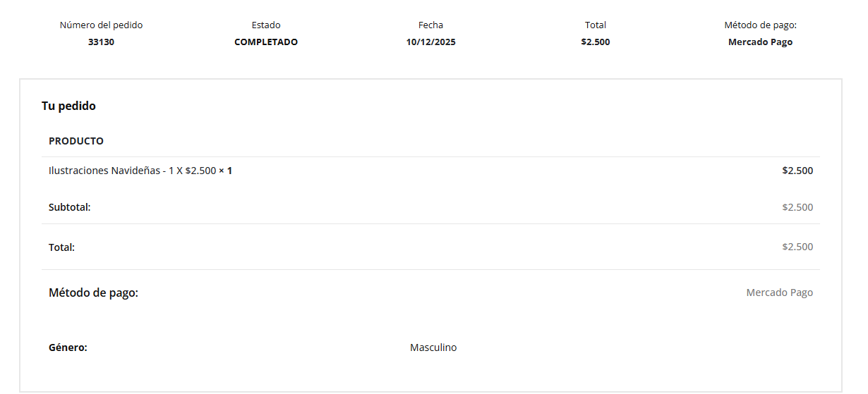Click the Número del pedido label
This screenshot has height=394, width=868.
tap(101, 25)
